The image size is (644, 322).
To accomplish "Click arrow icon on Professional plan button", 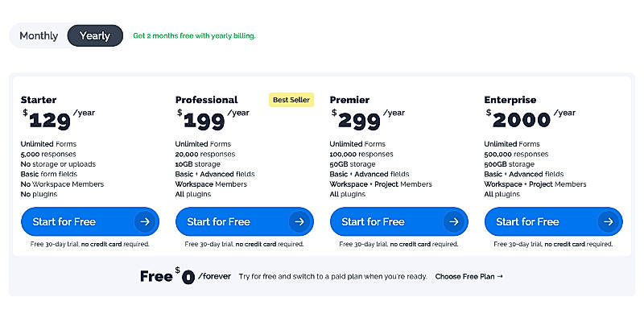I will tap(298, 221).
